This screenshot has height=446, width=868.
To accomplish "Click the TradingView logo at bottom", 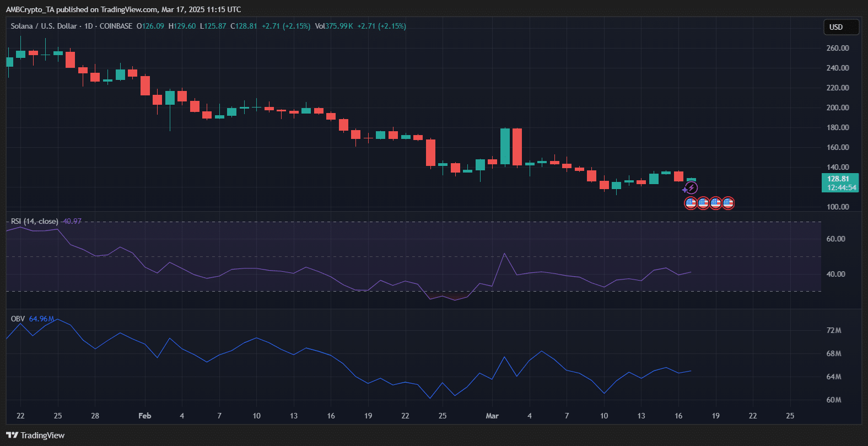I will (35, 436).
